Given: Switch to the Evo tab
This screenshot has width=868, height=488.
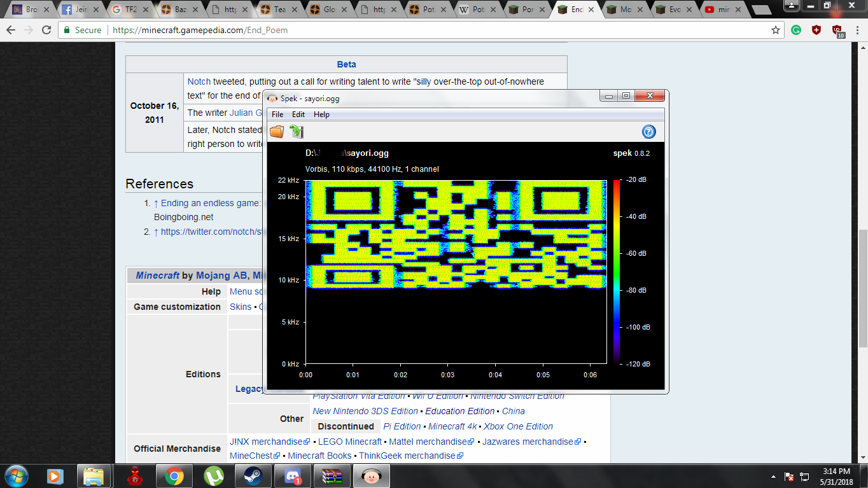Looking at the screenshot, I should coord(673,10).
